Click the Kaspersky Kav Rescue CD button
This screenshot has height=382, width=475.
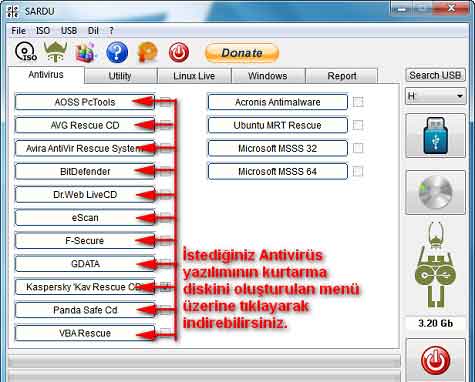[x=85, y=287]
